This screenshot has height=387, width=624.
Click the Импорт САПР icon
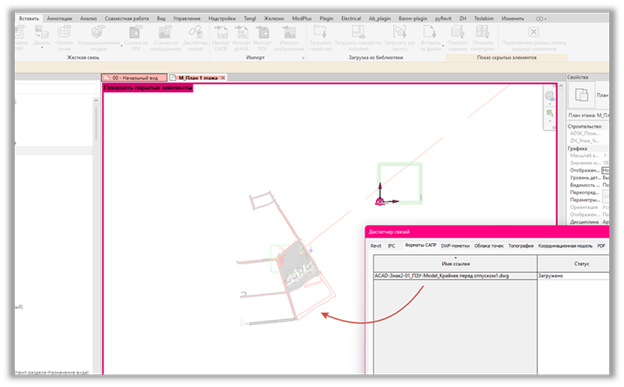pyautogui.click(x=221, y=31)
